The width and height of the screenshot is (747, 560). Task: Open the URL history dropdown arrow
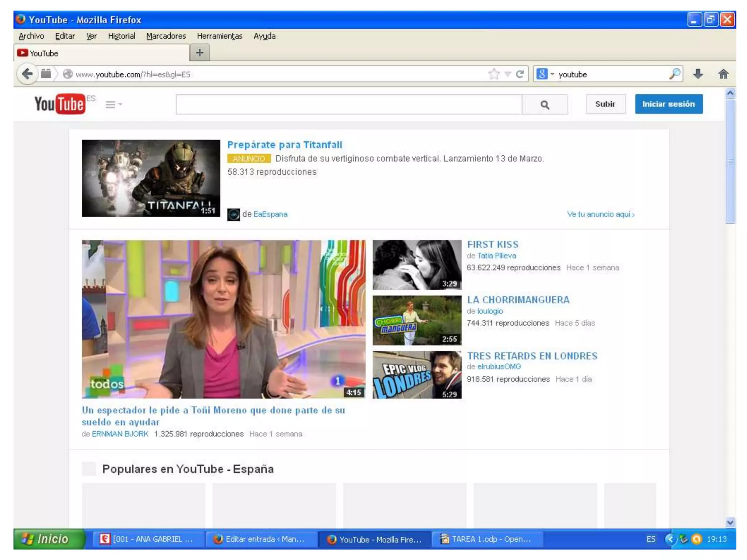click(507, 74)
